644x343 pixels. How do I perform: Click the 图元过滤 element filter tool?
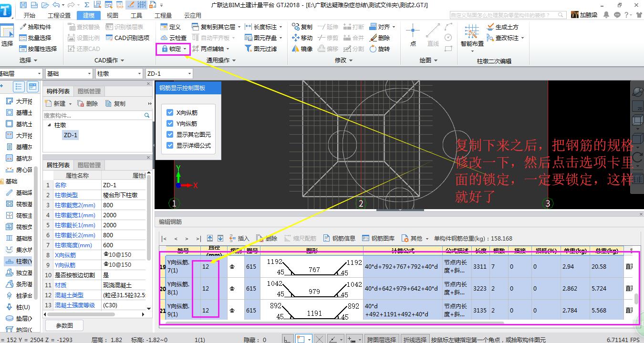tap(260, 49)
